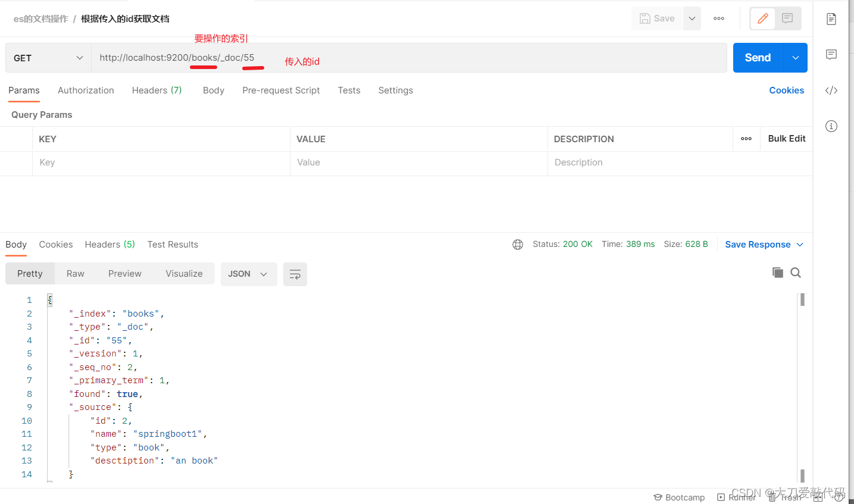The width and height of the screenshot is (854, 504).
Task: Select the Params tab
Action: coord(24,90)
